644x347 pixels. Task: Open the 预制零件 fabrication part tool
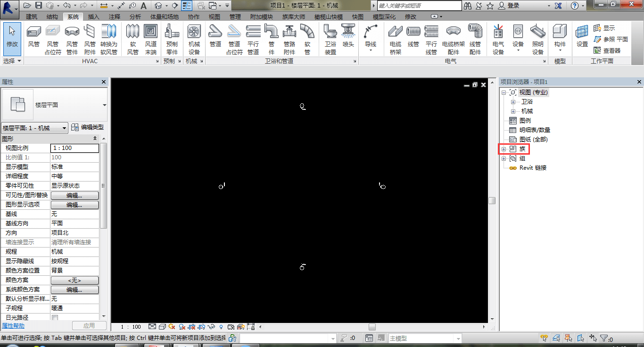172,39
